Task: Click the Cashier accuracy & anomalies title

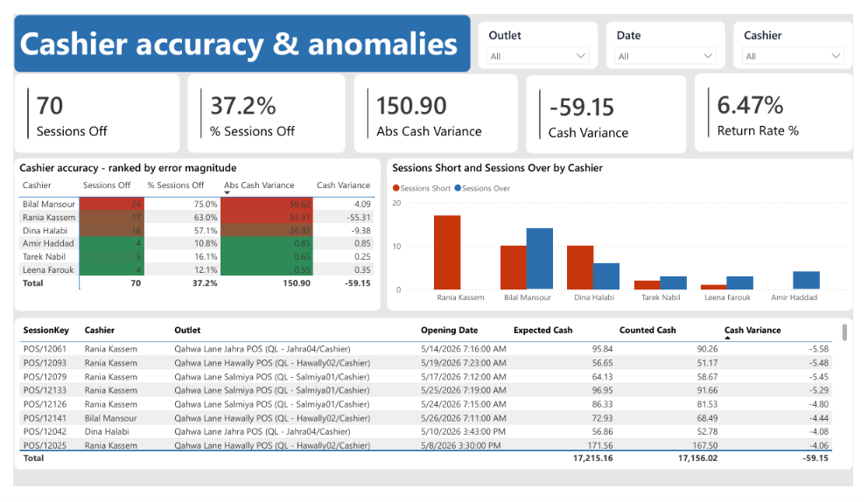Action: coord(239,45)
